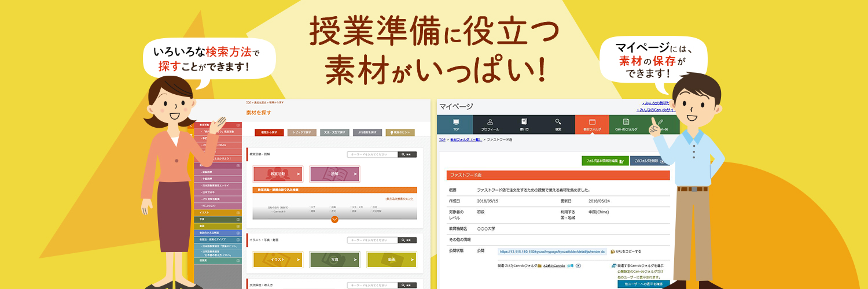Click search button in 教室活動・読解 section

point(407,154)
